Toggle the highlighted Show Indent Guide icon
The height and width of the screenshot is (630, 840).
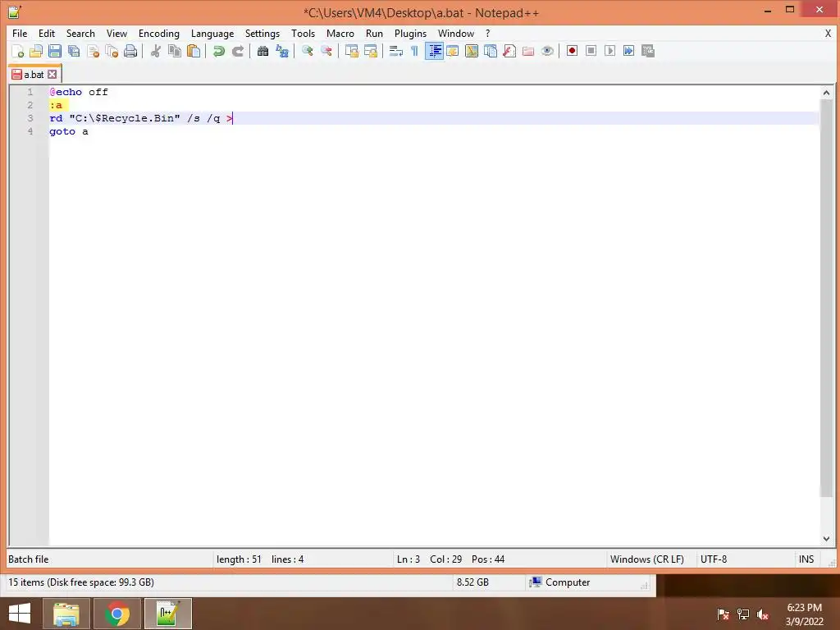(x=435, y=51)
